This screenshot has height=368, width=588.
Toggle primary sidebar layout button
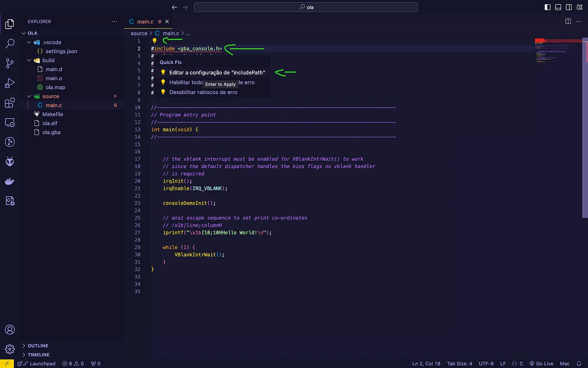pyautogui.click(x=547, y=7)
